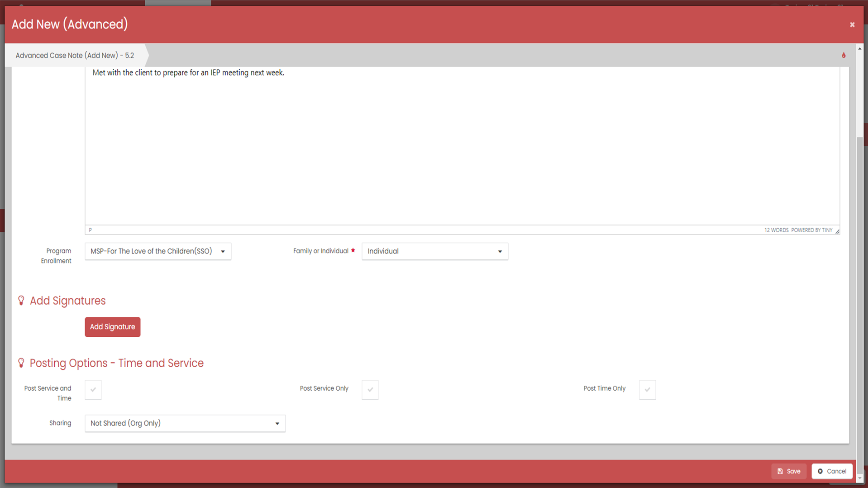Click the editor resize handle corner
The image size is (868, 488).
tap(837, 231)
